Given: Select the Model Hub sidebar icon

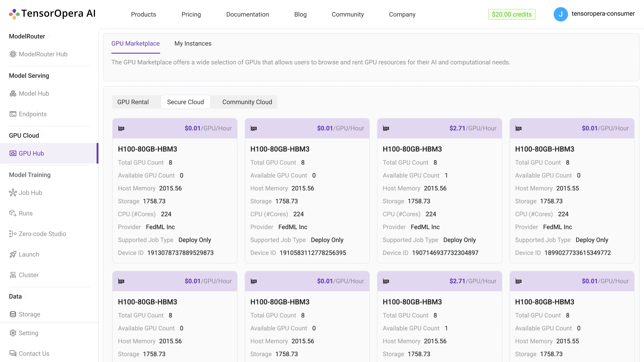Looking at the screenshot, I should (13, 93).
